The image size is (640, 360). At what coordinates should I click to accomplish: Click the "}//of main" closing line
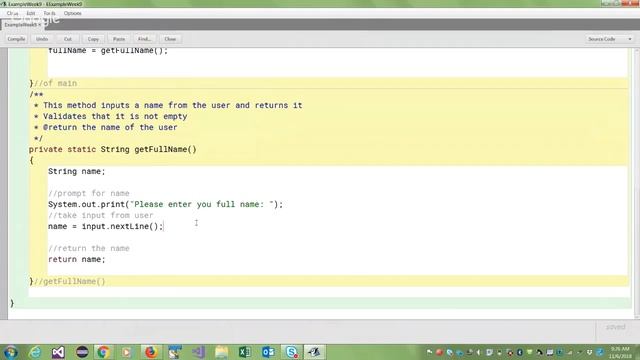pos(53,83)
